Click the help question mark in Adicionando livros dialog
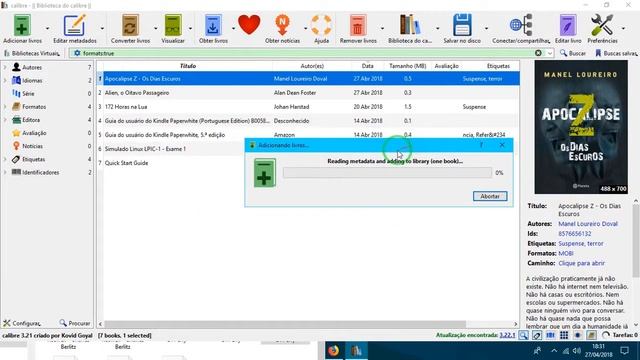The image size is (640, 360). (481, 145)
